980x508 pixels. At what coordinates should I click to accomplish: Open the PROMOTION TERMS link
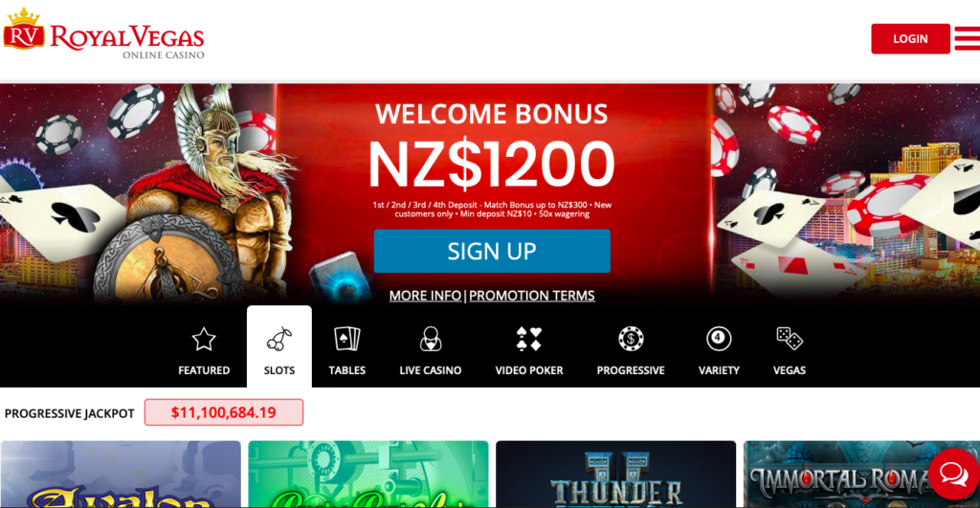[532, 296]
